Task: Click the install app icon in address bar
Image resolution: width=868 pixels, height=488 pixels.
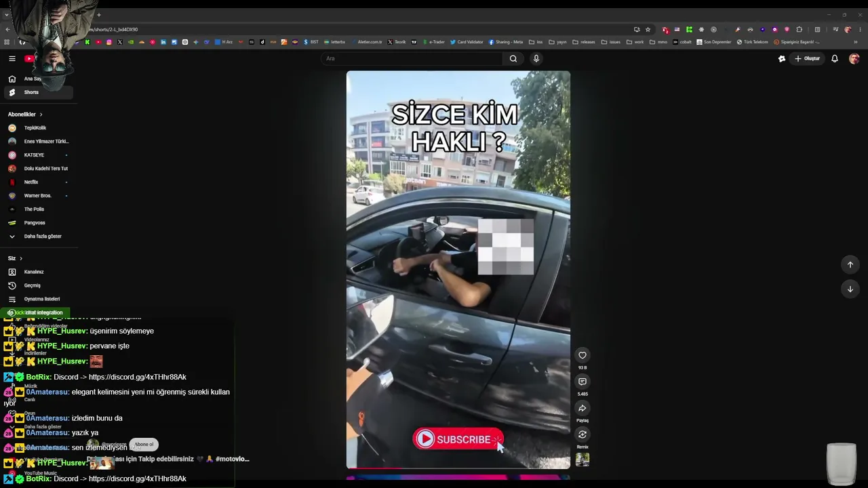Action: pos(637,30)
